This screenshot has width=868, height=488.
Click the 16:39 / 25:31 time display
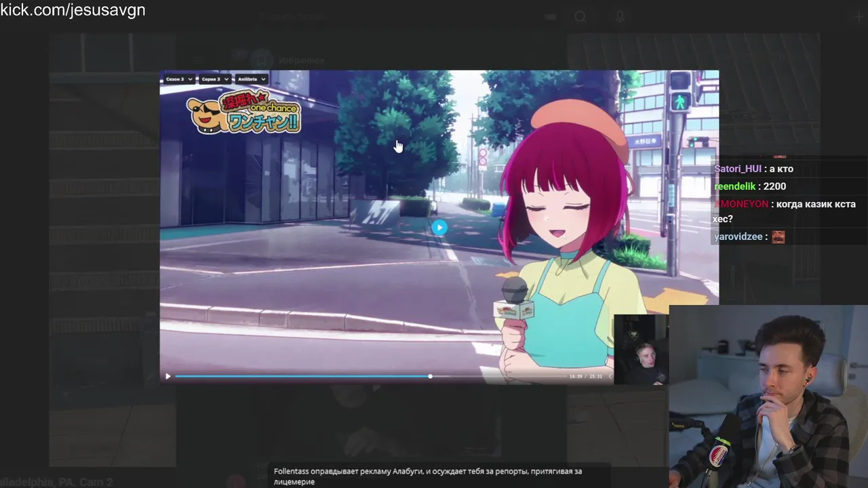[x=585, y=376]
